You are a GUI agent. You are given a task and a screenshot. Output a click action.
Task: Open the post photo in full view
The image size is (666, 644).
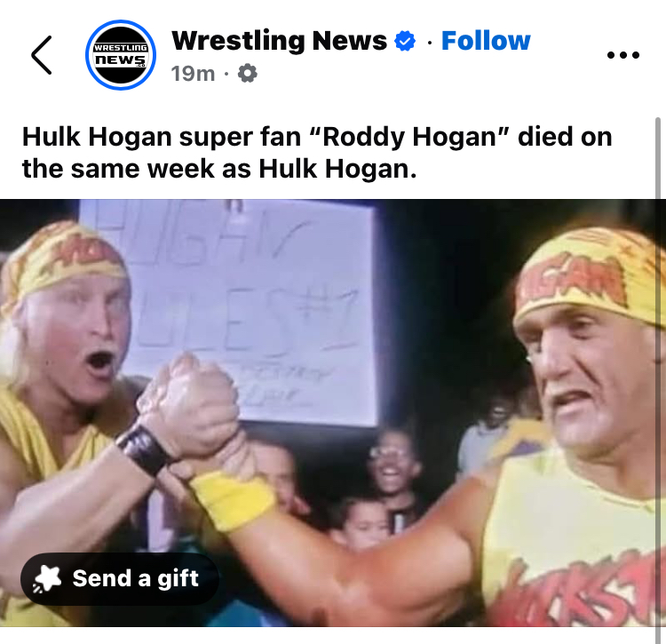328,412
